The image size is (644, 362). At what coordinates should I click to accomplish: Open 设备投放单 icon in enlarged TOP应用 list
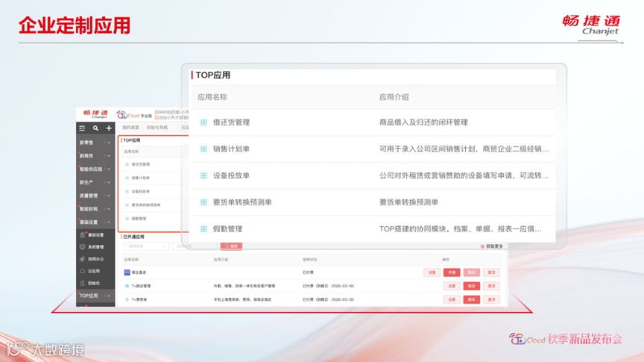pos(203,175)
